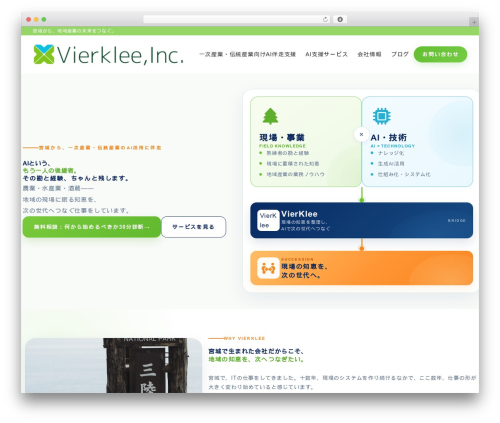This screenshot has height=423, width=500.
Task: Open 一次産業・伝統産業向けAI伴走支援 menu item
Action: point(247,54)
